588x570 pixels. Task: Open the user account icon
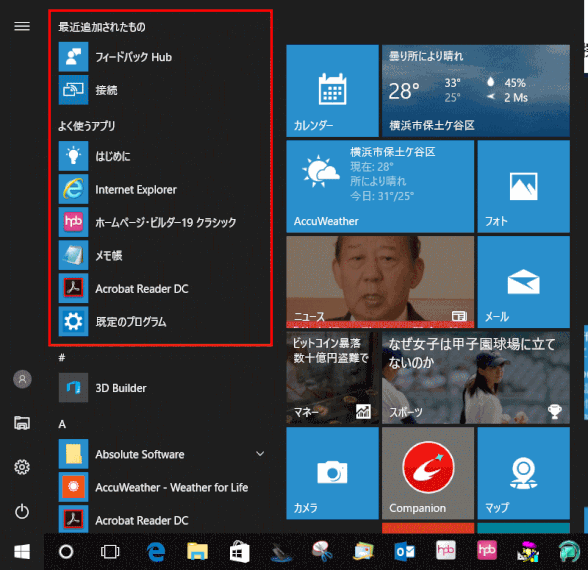pyautogui.click(x=22, y=379)
